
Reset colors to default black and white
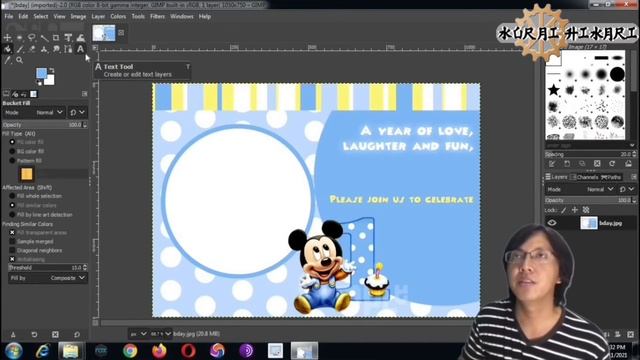click(39, 82)
